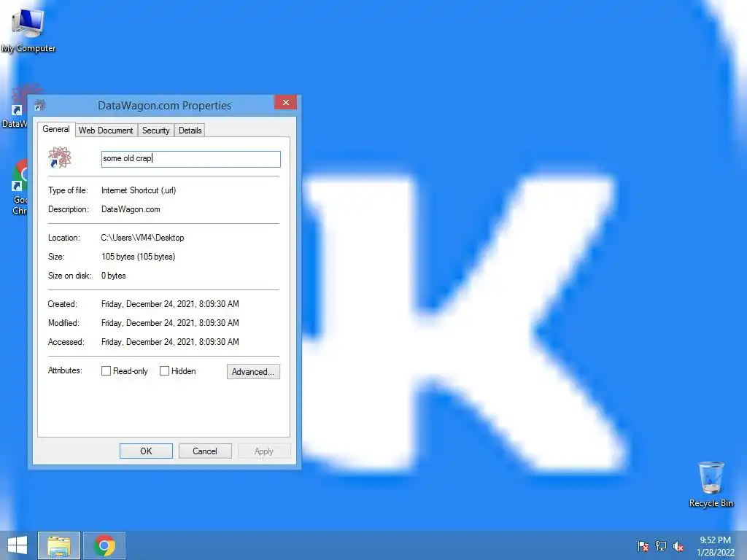Open the My Computer desktop icon
Image resolution: width=747 pixels, height=560 pixels.
pyautogui.click(x=28, y=29)
